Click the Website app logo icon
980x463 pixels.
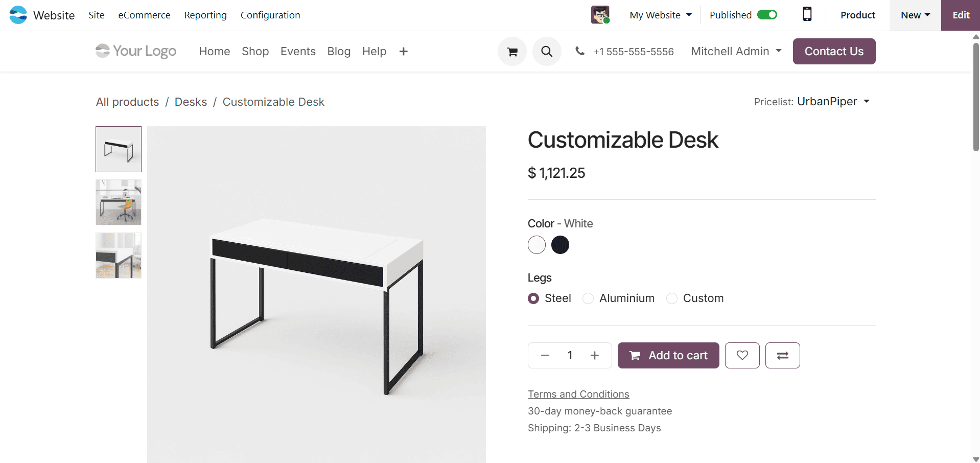point(18,15)
